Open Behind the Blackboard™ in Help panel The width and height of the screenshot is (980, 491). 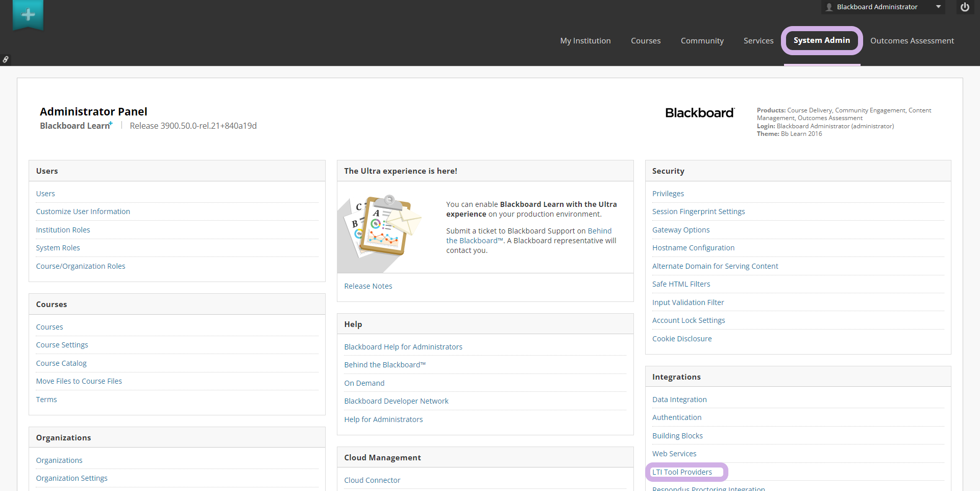pos(385,365)
